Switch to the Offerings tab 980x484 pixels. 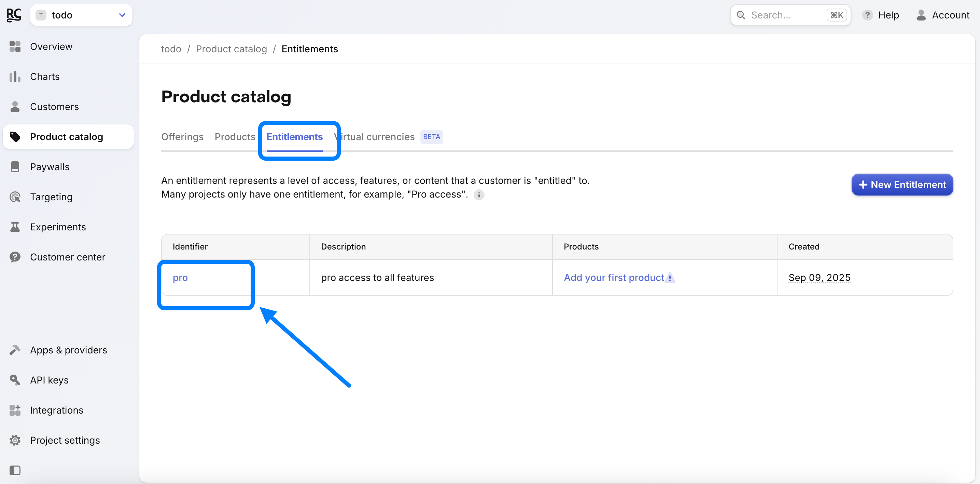(x=182, y=137)
